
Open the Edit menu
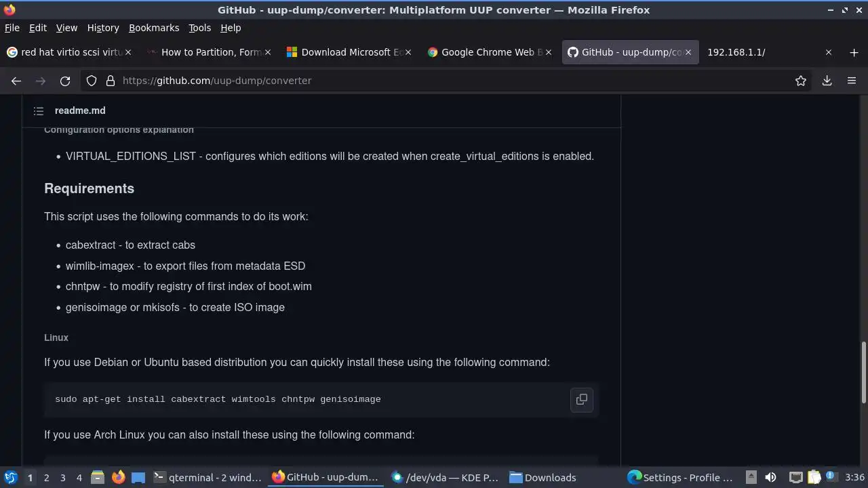coord(37,28)
